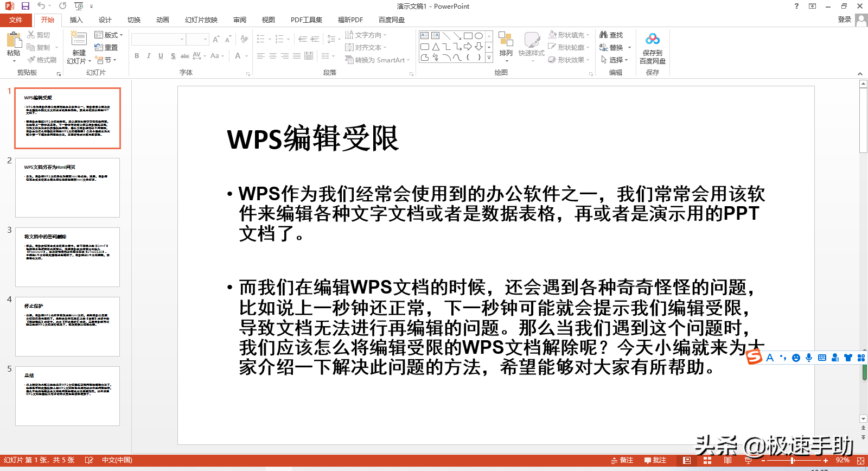Open 快速样式 quick styles
Image resolution: width=868 pixels, height=471 pixels.
(532, 47)
